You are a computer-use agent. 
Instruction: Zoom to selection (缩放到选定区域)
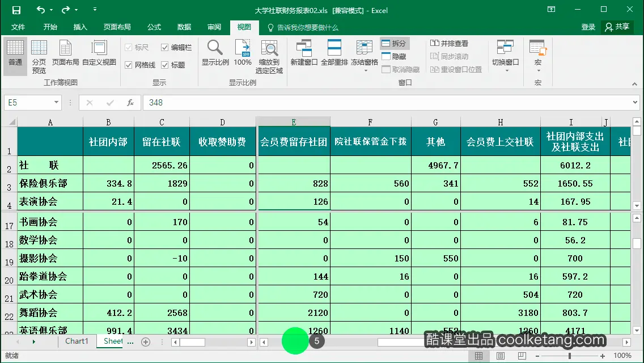pyautogui.click(x=269, y=56)
